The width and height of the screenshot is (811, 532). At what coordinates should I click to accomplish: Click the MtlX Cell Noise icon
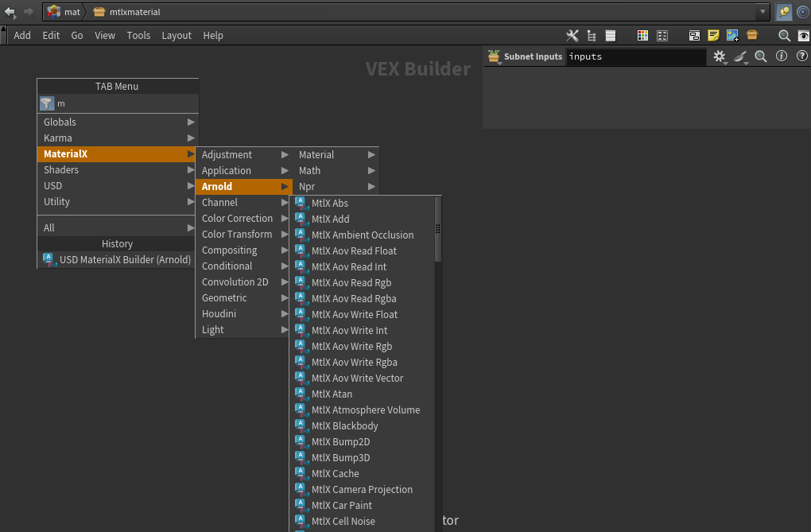coord(301,522)
